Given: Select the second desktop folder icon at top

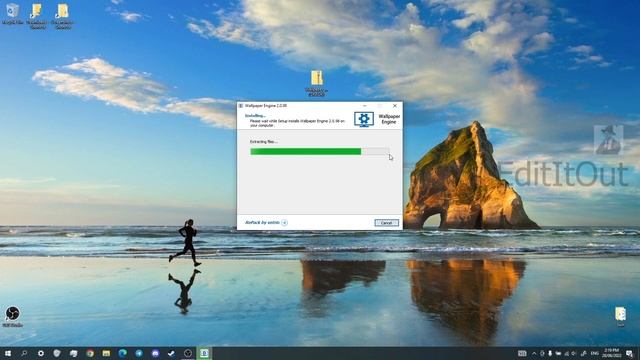Looking at the screenshot, I should 37,16.
